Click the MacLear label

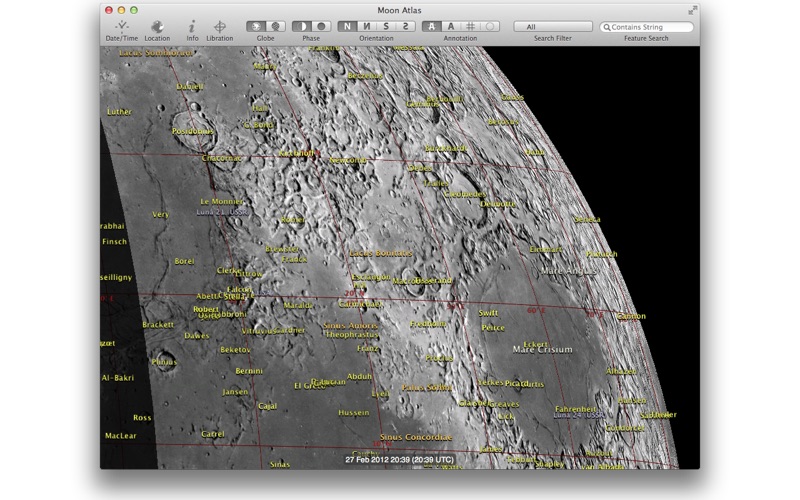click(121, 436)
